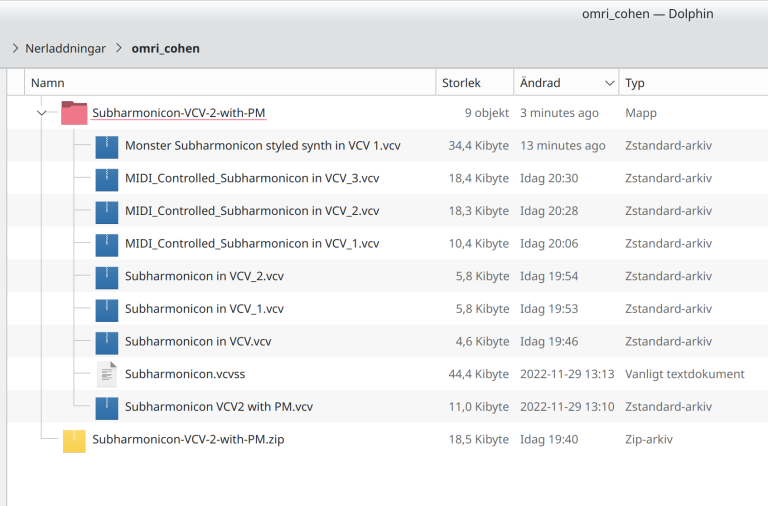Screen dimensions: 768x506
Task: Sort by the Storlek column header
Action: click(475, 83)
